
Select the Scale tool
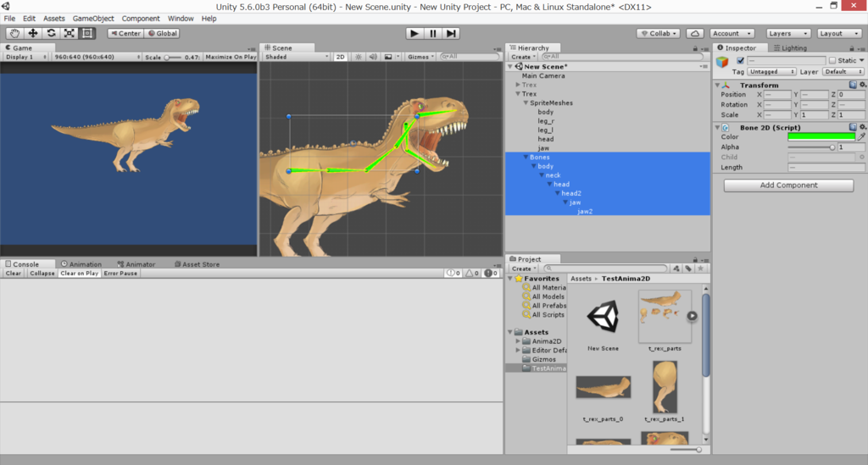coord(70,33)
